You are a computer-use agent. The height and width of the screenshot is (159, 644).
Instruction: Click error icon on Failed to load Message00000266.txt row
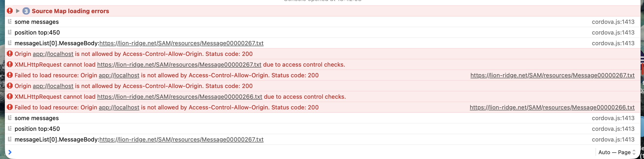click(x=10, y=107)
